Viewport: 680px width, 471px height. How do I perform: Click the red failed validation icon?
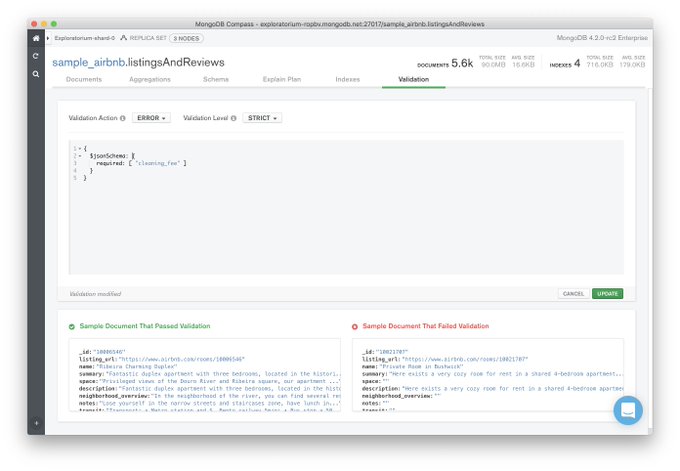355,327
